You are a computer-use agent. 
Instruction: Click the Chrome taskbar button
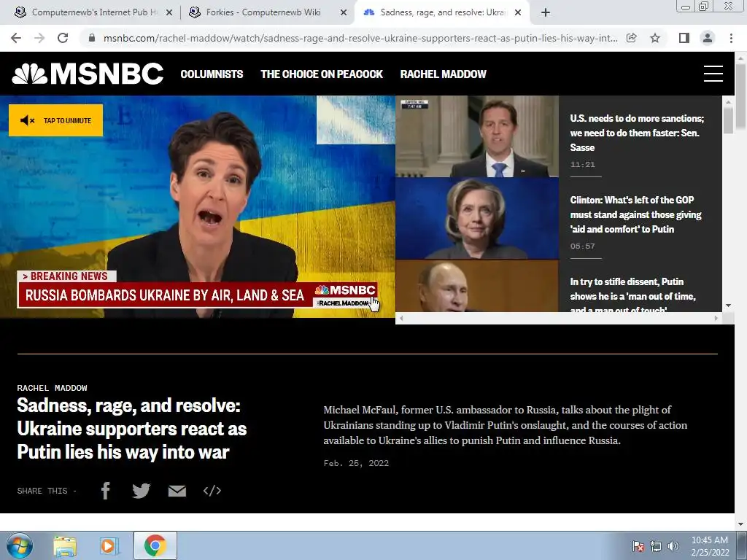coord(155,545)
